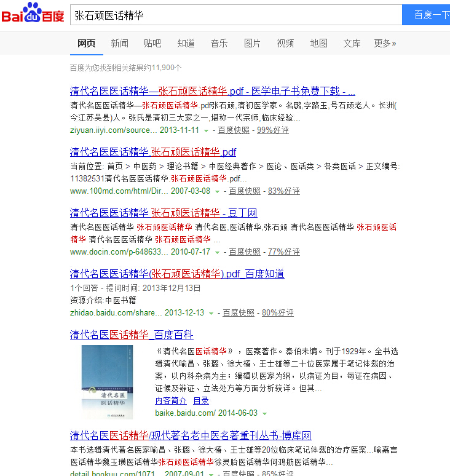
Task: Open 百度快照 for the 100md.com result
Action: tap(245, 191)
